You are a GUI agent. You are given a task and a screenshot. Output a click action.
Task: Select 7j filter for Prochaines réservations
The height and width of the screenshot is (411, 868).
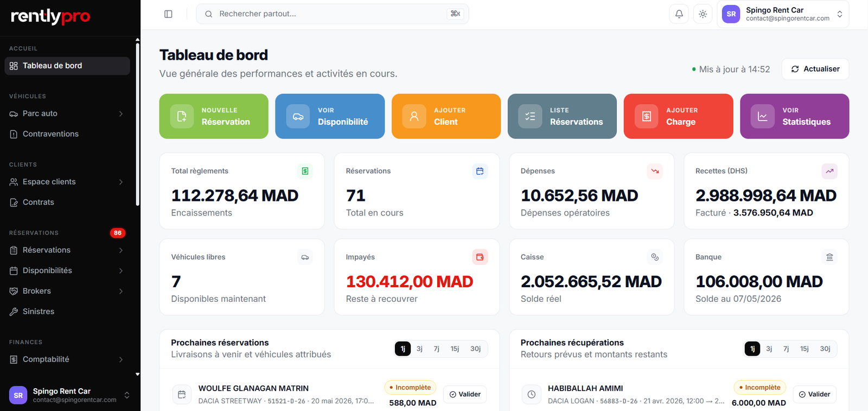[x=436, y=349]
